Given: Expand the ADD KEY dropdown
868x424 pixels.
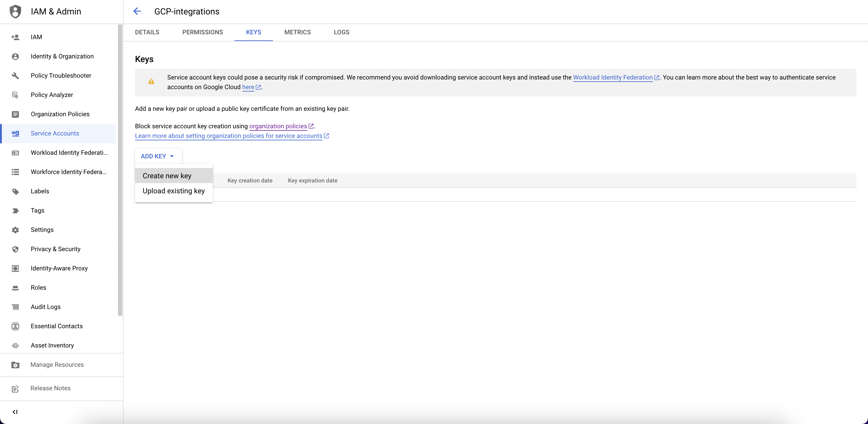Looking at the screenshot, I should click(x=158, y=156).
